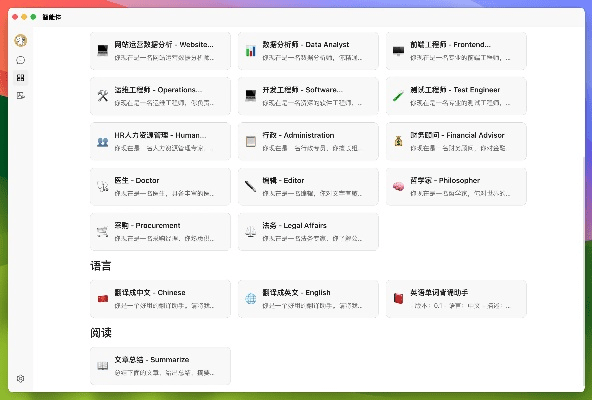Viewport: 592px width, 400px height.
Task: Switch to the chat bubble sidebar icon
Action: pyautogui.click(x=21, y=60)
